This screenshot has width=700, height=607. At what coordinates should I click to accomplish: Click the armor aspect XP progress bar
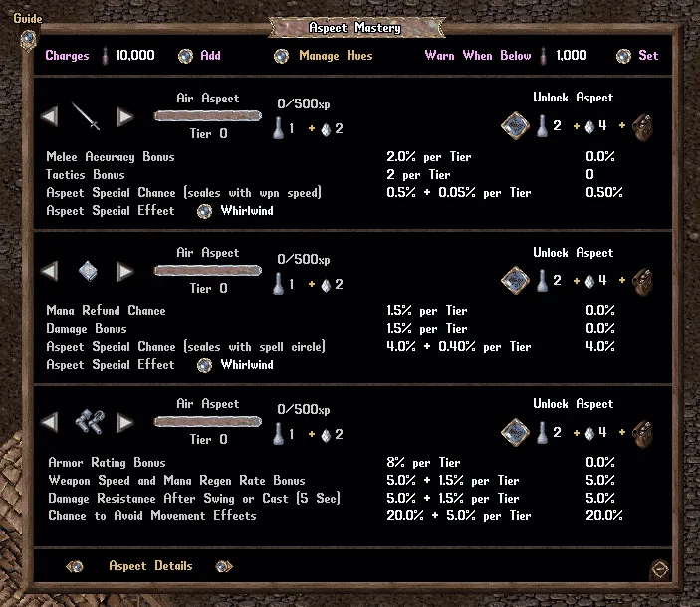pyautogui.click(x=207, y=422)
